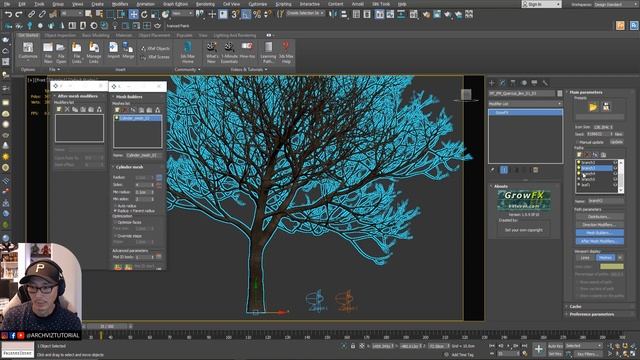Enable the Optimize faces checkbox
Viewport: 640px width, 360px height.
115,222
